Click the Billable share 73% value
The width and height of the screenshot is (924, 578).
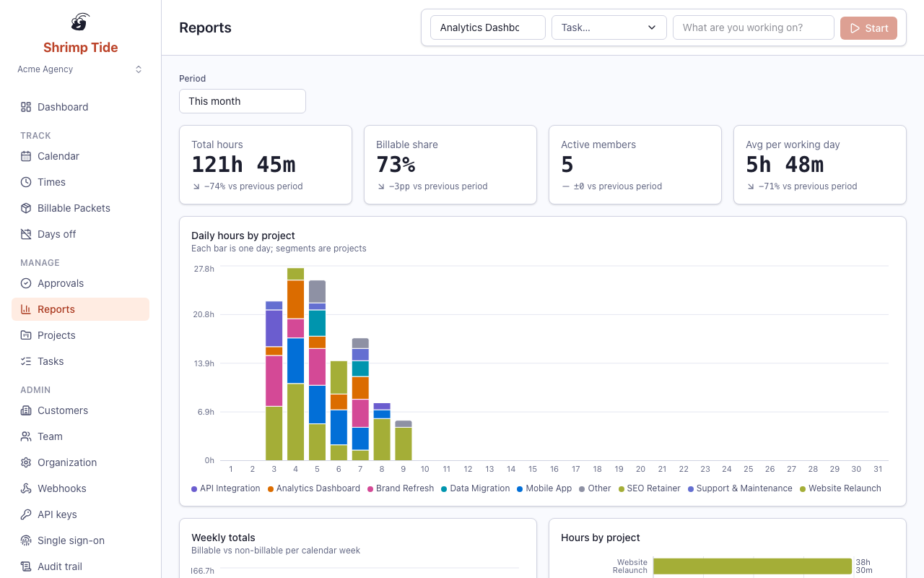[396, 165]
